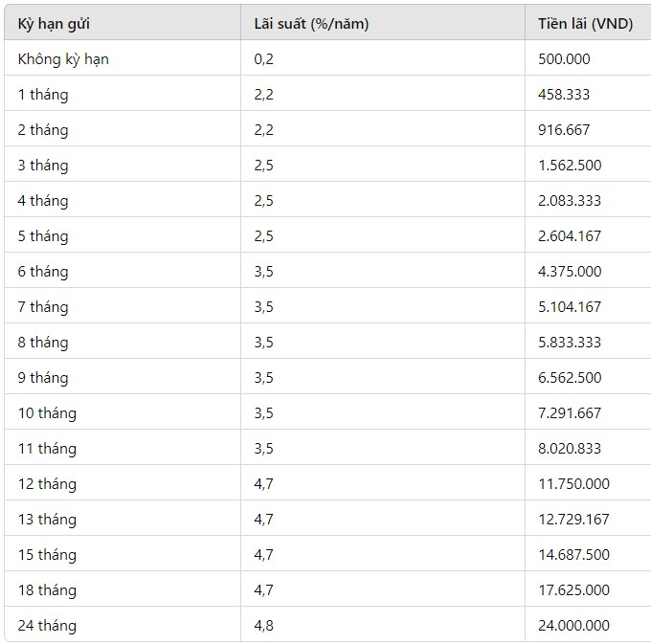Select the '5 tháng' row label

(x=43, y=236)
